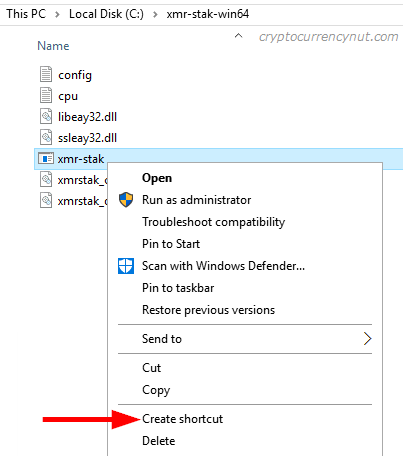The width and height of the screenshot is (403, 456).
Task: Go to Local Disk (C:) in breadcrumb
Action: click(106, 14)
